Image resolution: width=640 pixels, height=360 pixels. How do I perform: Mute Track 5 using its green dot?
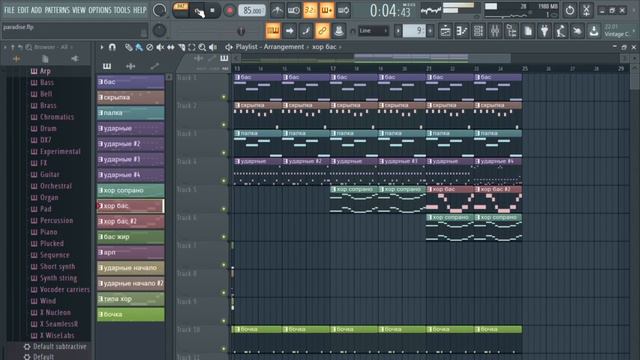pyautogui.click(x=224, y=209)
